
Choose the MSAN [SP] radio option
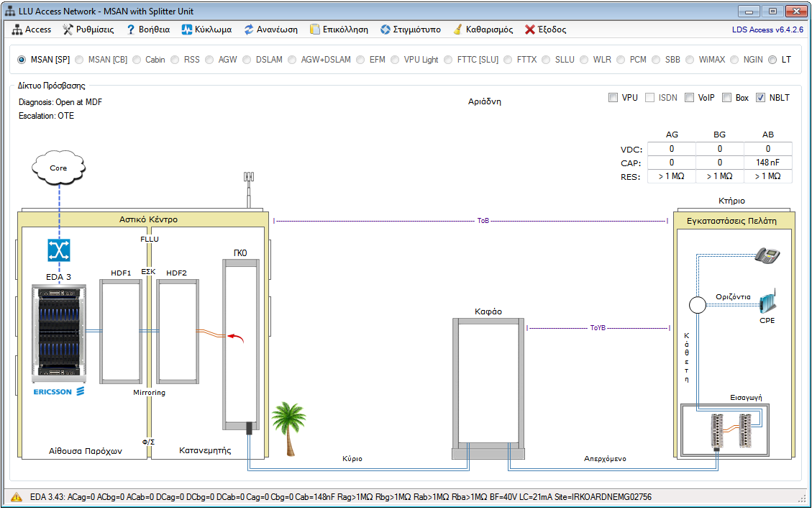tap(22, 60)
